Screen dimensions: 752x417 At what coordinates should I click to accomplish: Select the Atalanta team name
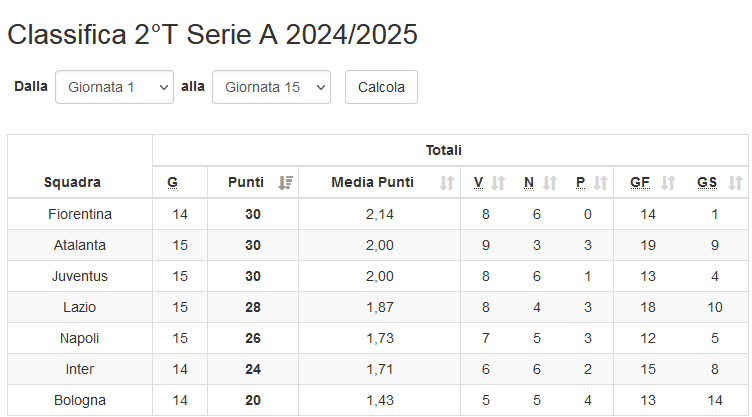click(x=80, y=245)
